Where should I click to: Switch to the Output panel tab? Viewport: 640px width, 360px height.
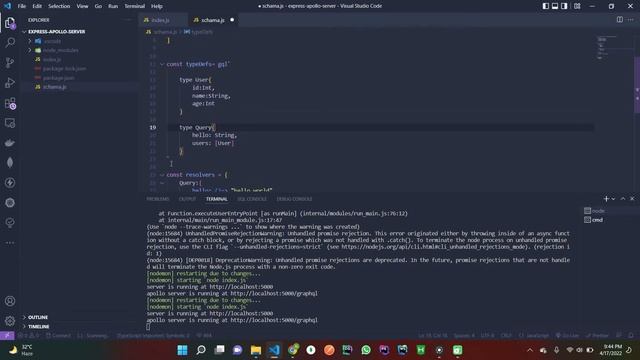187,199
